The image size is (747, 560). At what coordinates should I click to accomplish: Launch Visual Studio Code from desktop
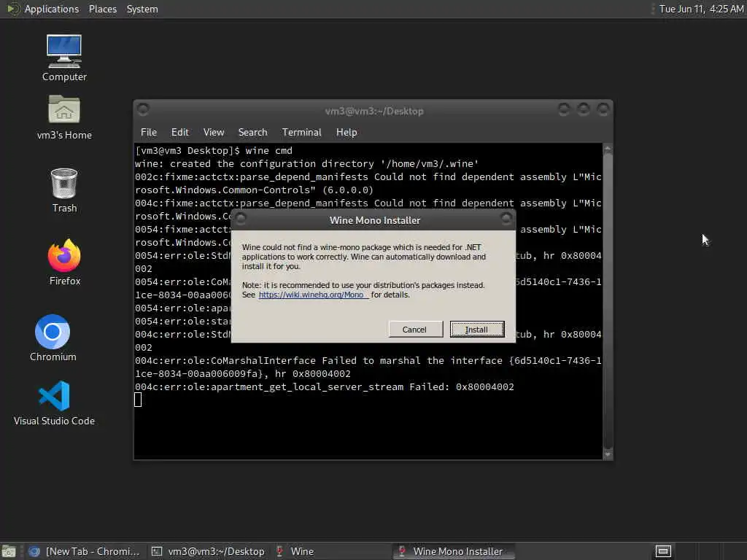point(54,402)
